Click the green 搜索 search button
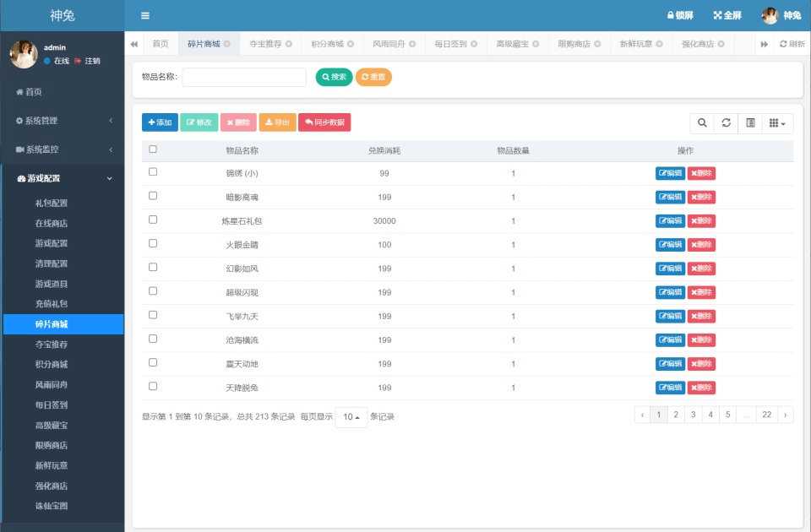 tap(335, 77)
